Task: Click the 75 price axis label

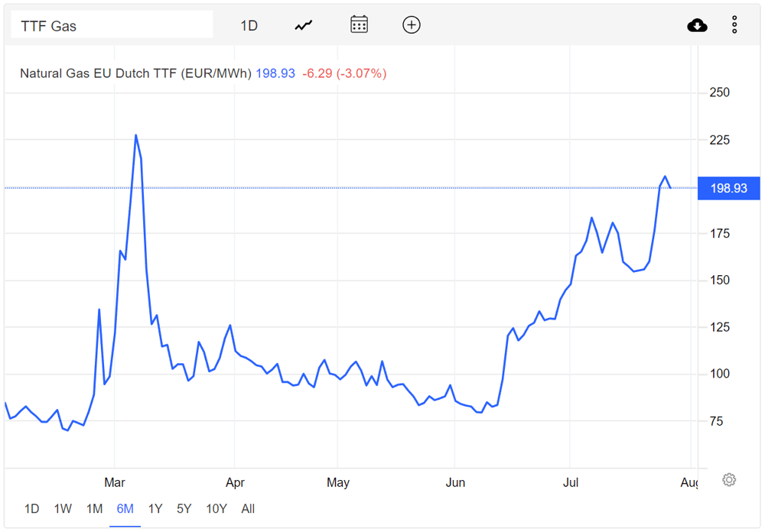Action: click(x=716, y=421)
